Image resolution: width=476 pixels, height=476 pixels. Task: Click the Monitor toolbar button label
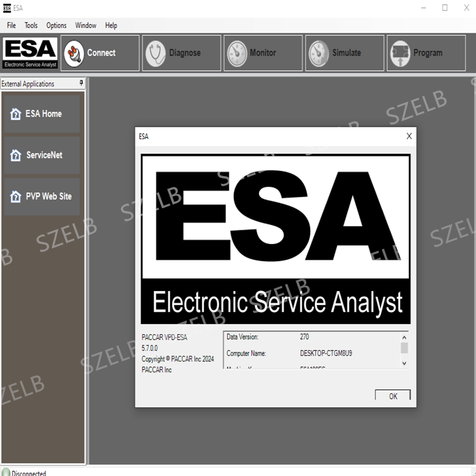[x=263, y=53]
